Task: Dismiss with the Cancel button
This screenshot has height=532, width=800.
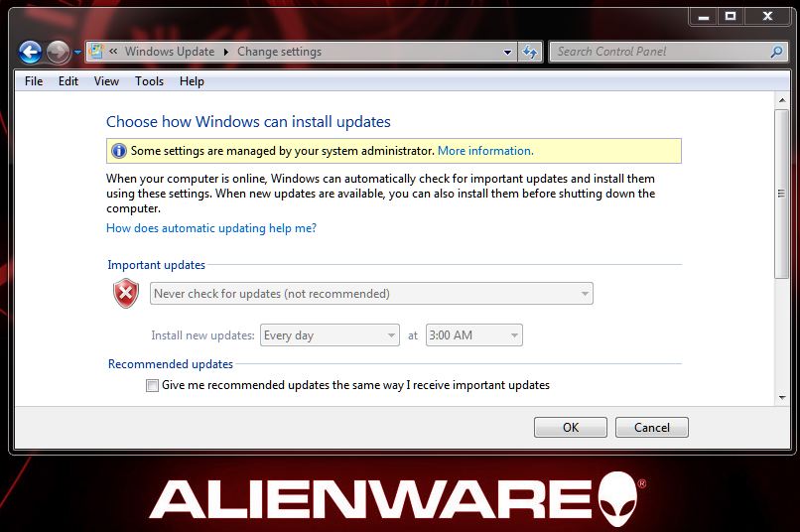Action: pos(651,428)
